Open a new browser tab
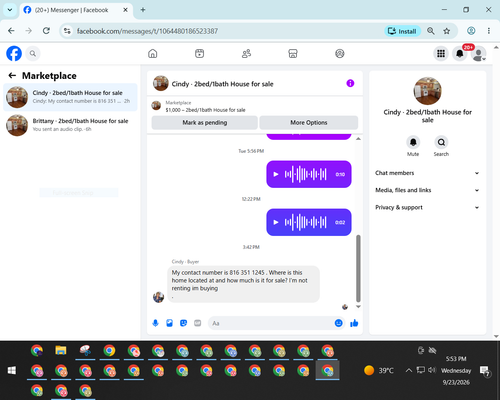 pos(143,10)
